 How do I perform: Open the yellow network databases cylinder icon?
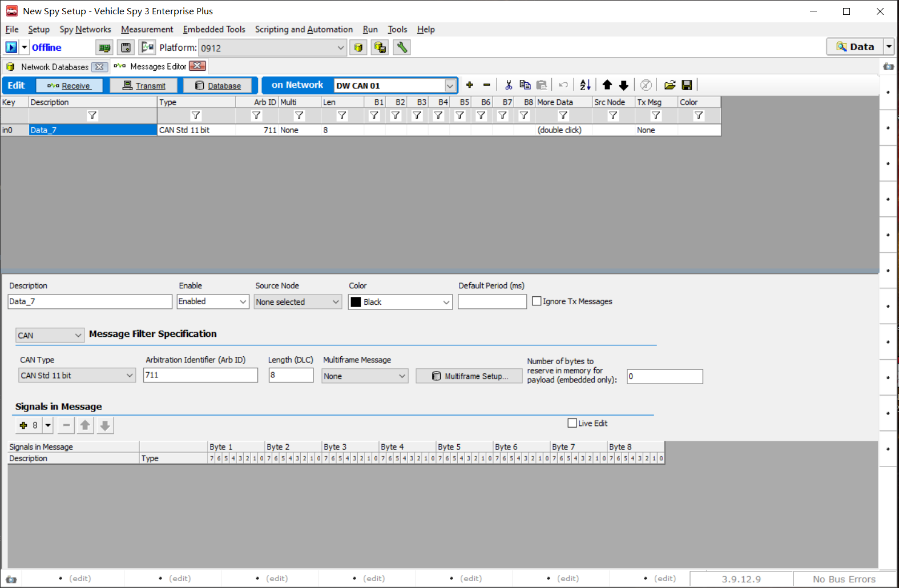click(x=358, y=47)
